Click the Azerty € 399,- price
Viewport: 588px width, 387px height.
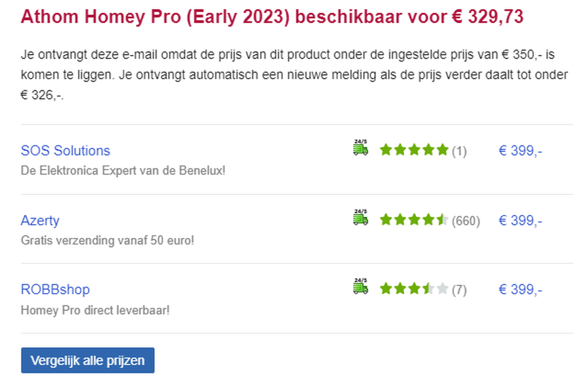[x=520, y=220]
